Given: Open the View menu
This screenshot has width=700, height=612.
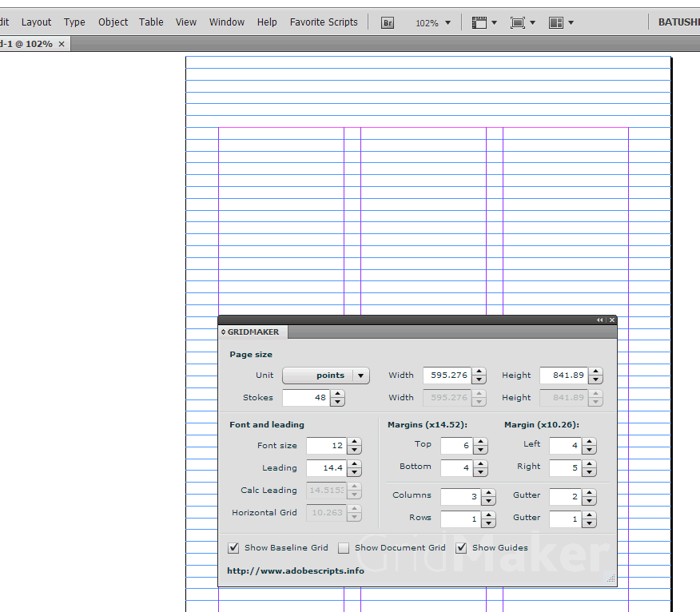Looking at the screenshot, I should [185, 22].
